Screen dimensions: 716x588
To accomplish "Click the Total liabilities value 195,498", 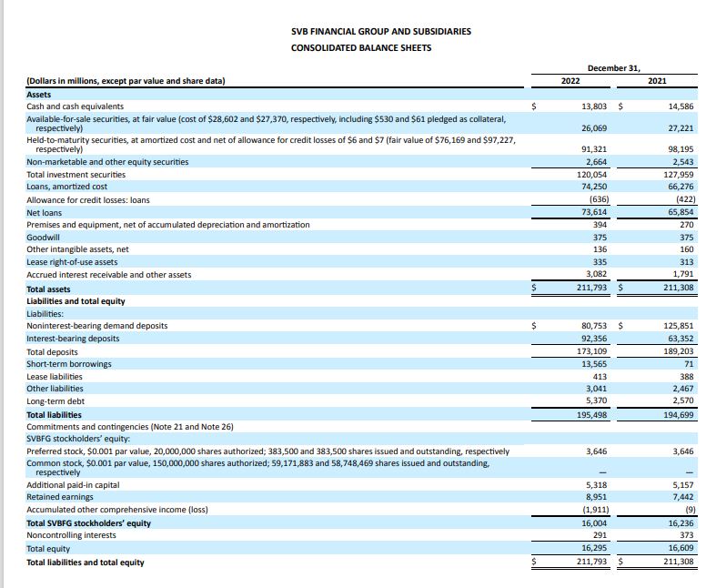I will [x=592, y=414].
